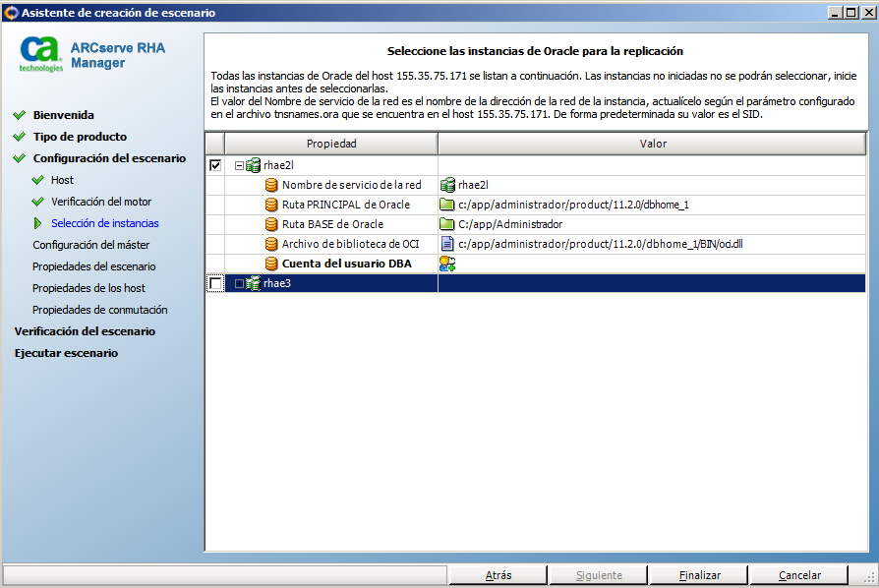
Task: Select Ruta PRINCIPAL de Oracle property
Action: point(346,205)
